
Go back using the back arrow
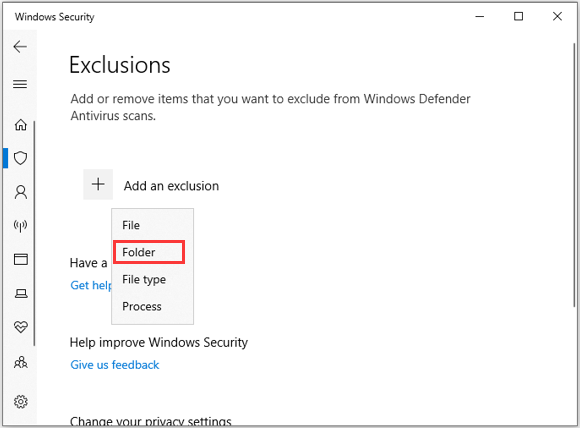click(20, 47)
